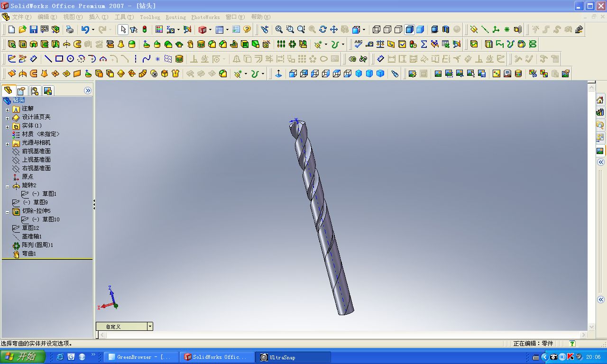
Task: Open the Mass Properties scale icon
Action: pos(380,44)
